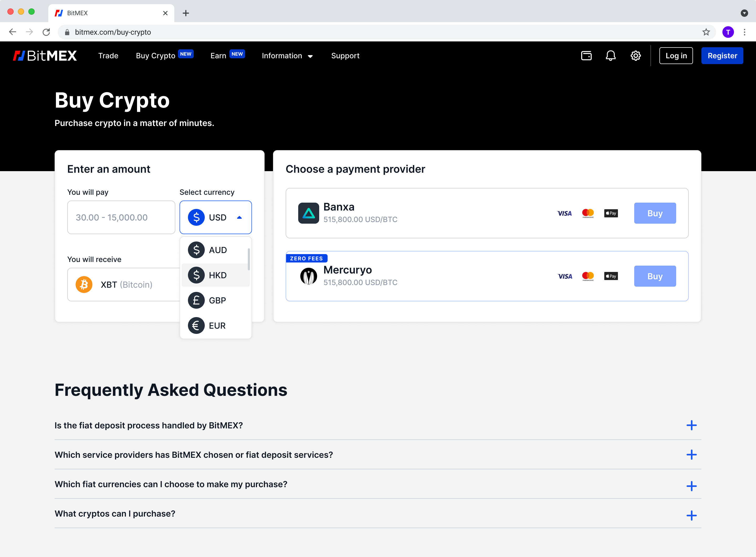Open a new browser tab
This screenshot has width=756, height=557.
tap(186, 13)
